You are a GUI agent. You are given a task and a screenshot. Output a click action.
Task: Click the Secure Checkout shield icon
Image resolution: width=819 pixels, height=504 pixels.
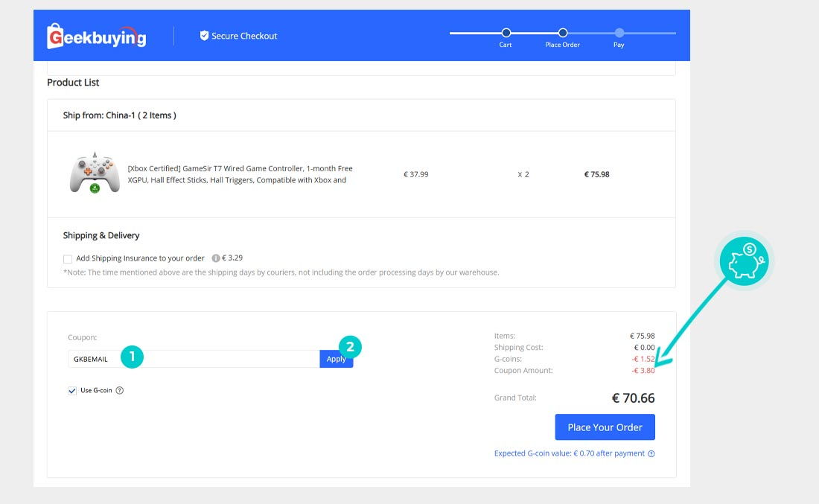click(x=204, y=36)
